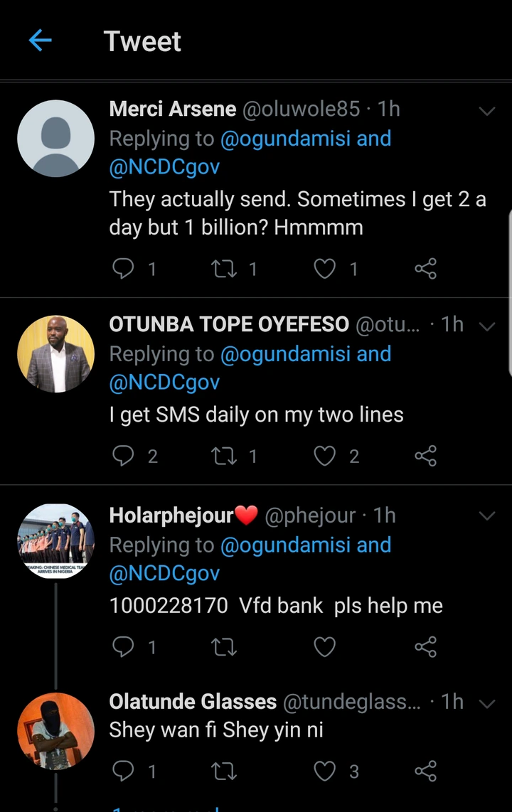Open Olatunde Glasses' profile avatar
Viewport: 512px width, 812px height.
pos(55,731)
